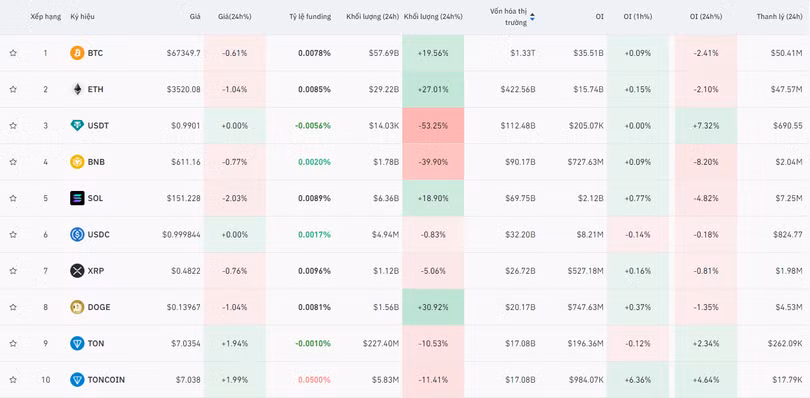Sort by OI (24h%) header

point(706,17)
